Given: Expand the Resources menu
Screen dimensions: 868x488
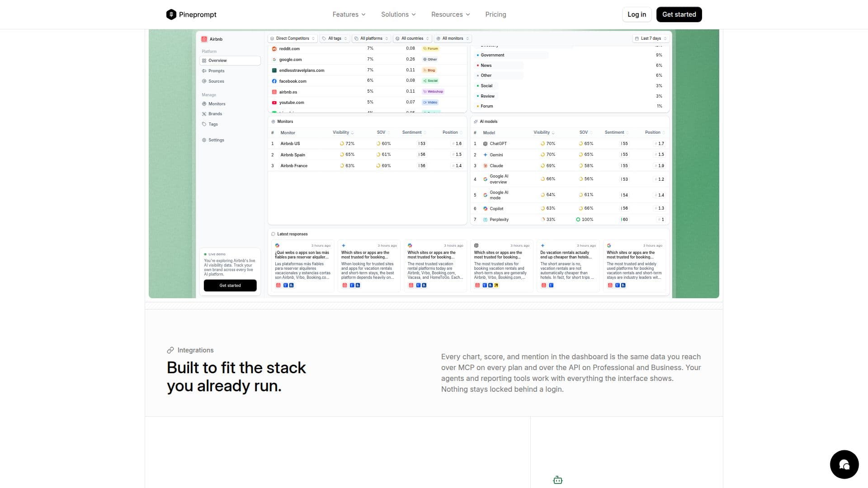Looking at the screenshot, I should tap(451, 14).
